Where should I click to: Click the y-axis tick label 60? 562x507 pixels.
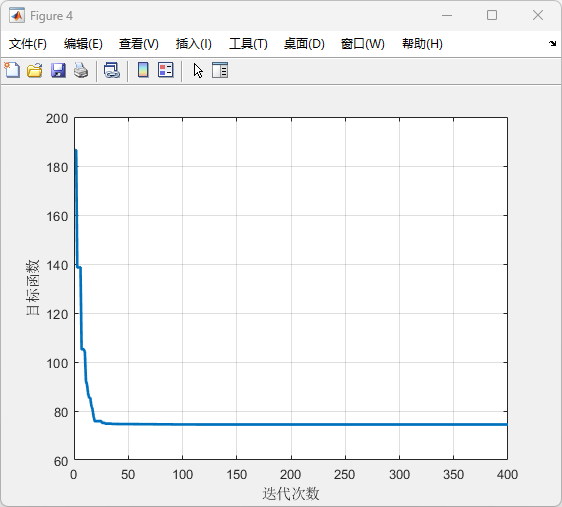click(61, 461)
